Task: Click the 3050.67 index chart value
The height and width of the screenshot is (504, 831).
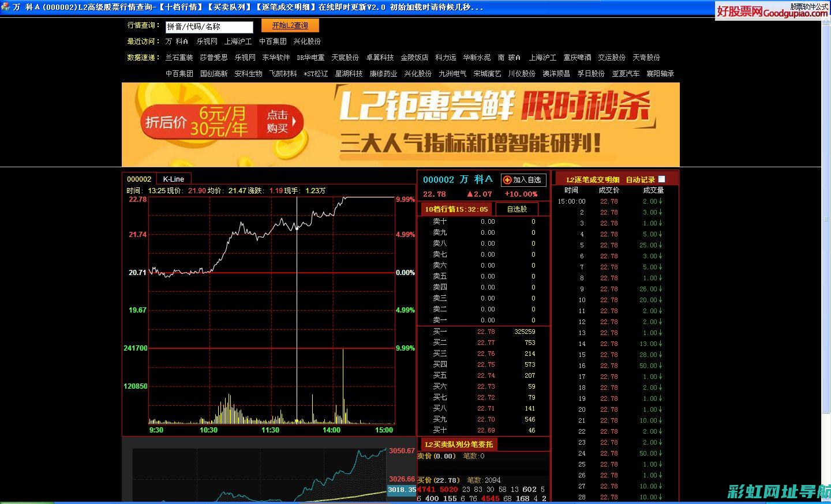Action: 402,451
